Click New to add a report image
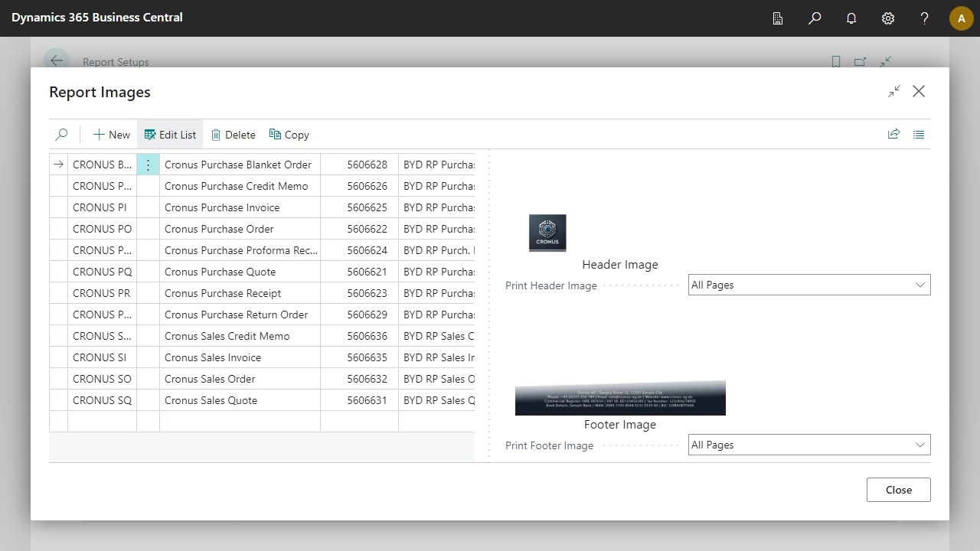 click(110, 134)
